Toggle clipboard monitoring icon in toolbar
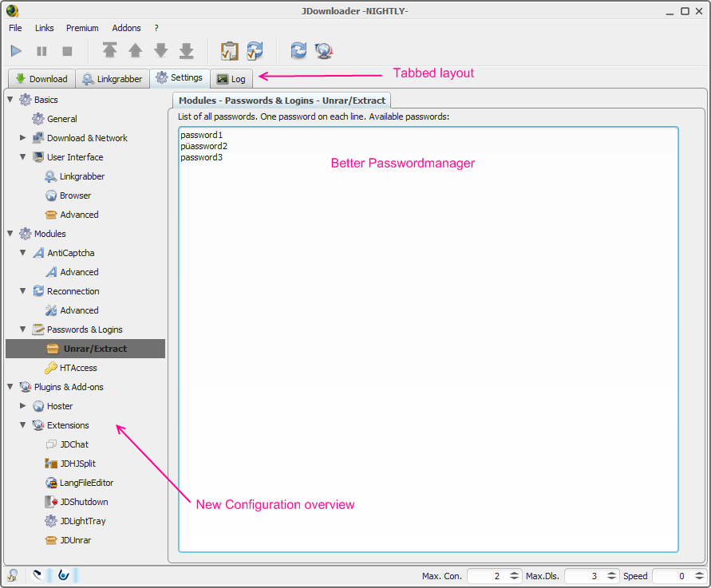The width and height of the screenshot is (711, 588). [x=229, y=51]
